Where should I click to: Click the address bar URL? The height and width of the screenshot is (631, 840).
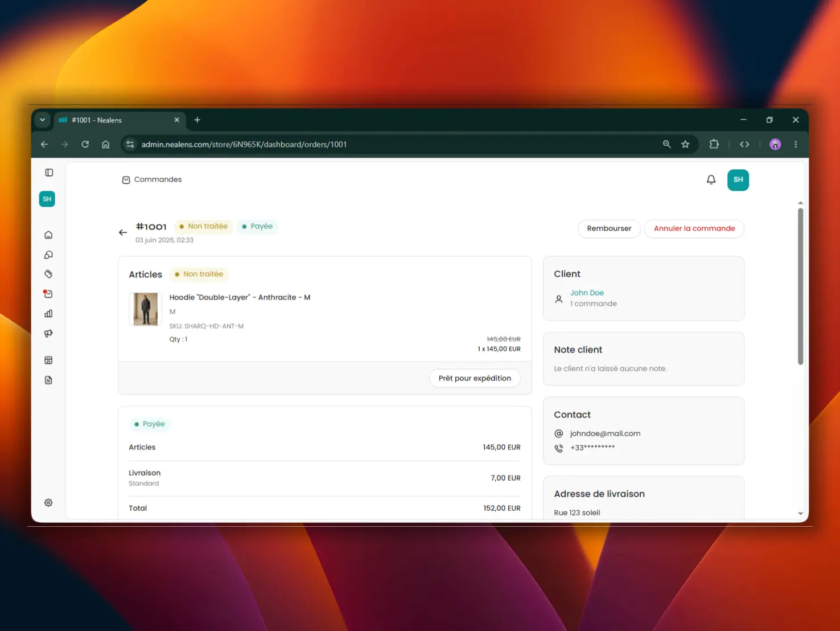[x=244, y=145]
